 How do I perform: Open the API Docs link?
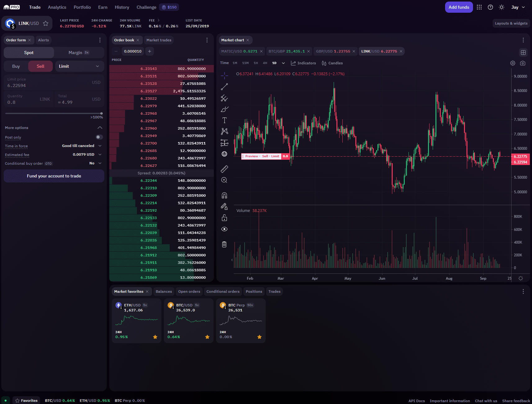coord(417,401)
